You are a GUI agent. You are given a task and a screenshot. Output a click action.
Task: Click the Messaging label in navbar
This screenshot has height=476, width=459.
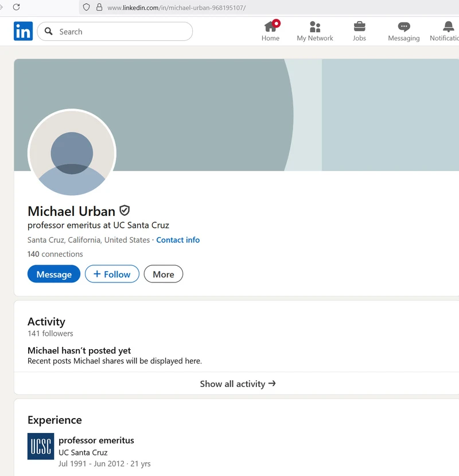click(404, 38)
